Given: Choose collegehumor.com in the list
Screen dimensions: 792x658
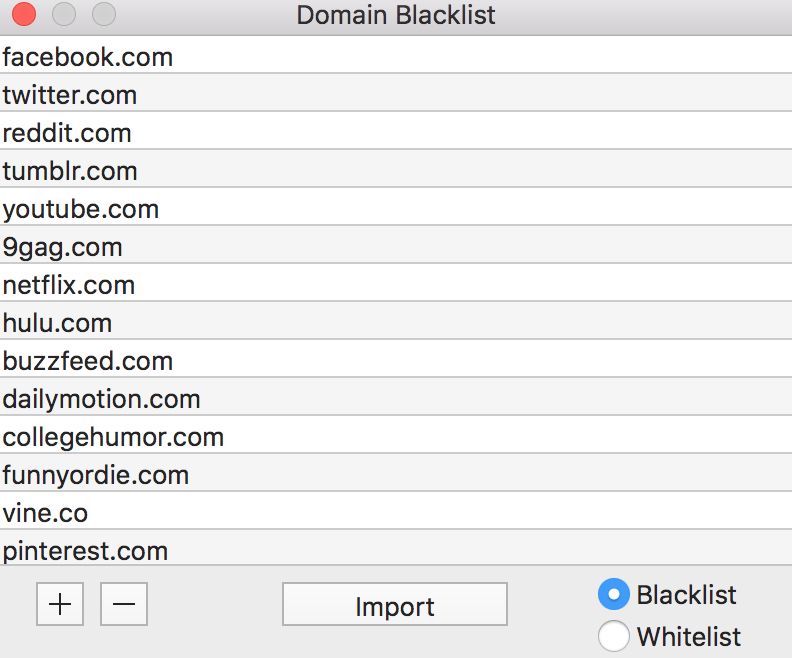Looking at the screenshot, I should coord(113,437).
